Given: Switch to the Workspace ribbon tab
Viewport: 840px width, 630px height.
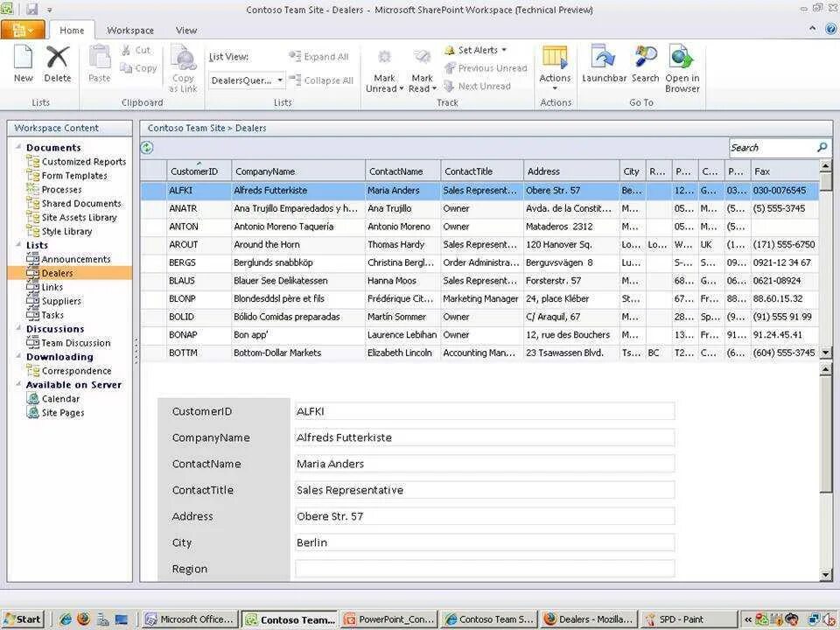Looking at the screenshot, I should coord(130,31).
